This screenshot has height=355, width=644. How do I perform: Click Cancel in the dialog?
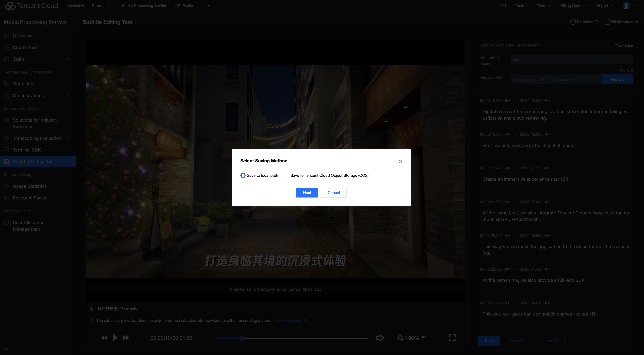click(x=334, y=192)
